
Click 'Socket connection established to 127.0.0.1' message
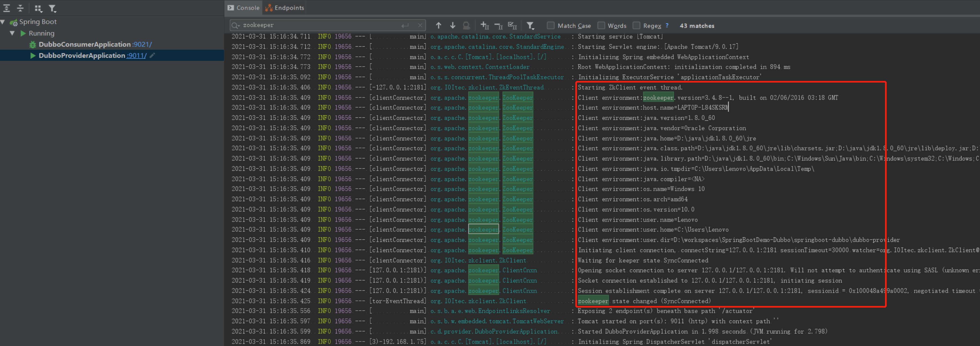click(x=710, y=280)
